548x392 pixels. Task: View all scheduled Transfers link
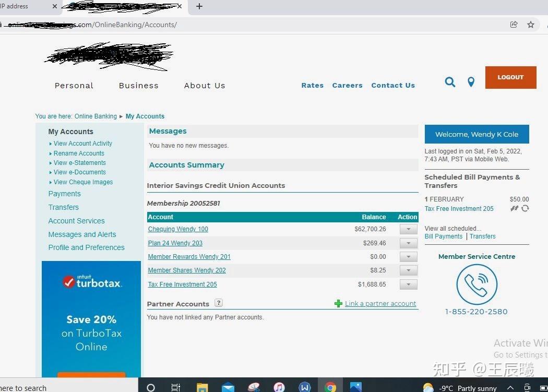(x=483, y=236)
